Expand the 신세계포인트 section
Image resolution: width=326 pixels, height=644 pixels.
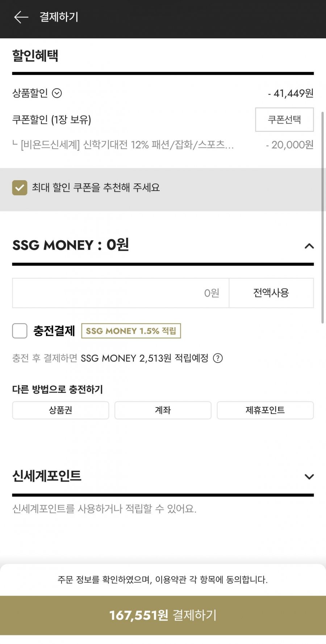(309, 476)
